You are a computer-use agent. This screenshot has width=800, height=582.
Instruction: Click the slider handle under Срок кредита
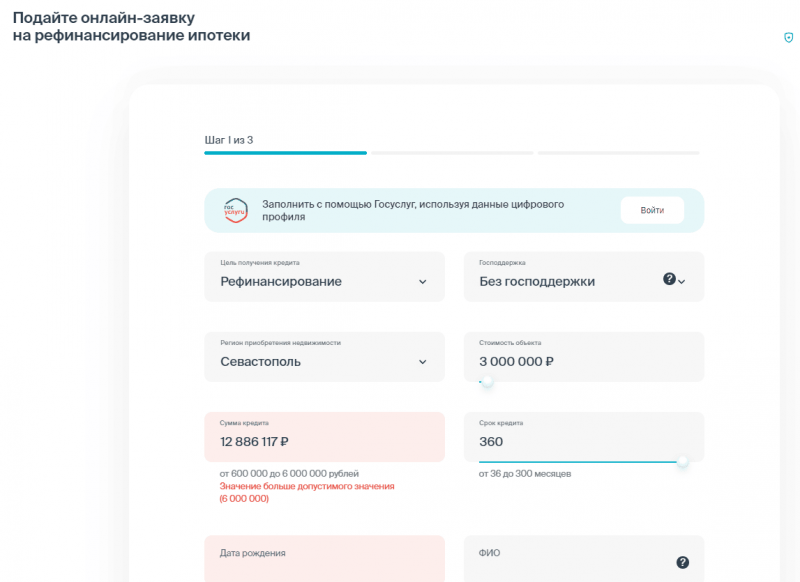pos(684,463)
